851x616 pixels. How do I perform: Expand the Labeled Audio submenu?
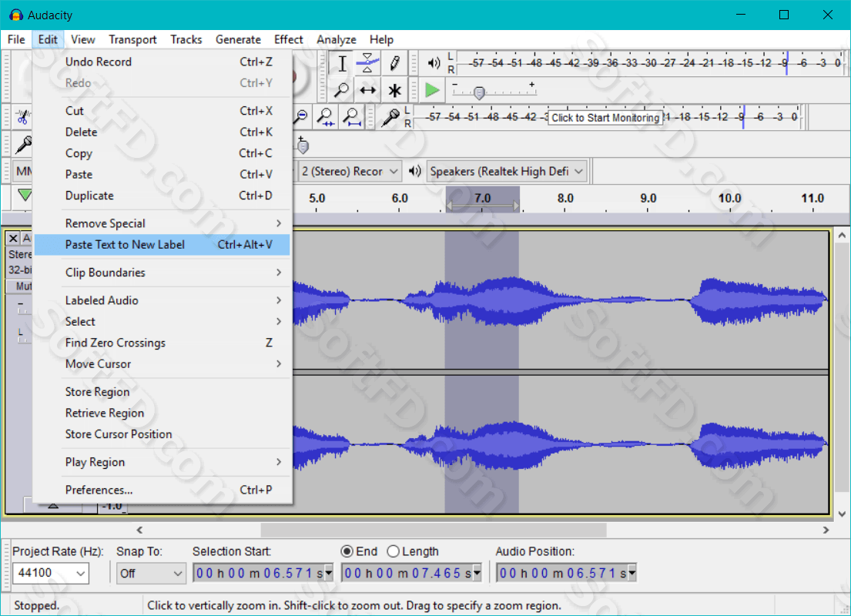click(162, 300)
